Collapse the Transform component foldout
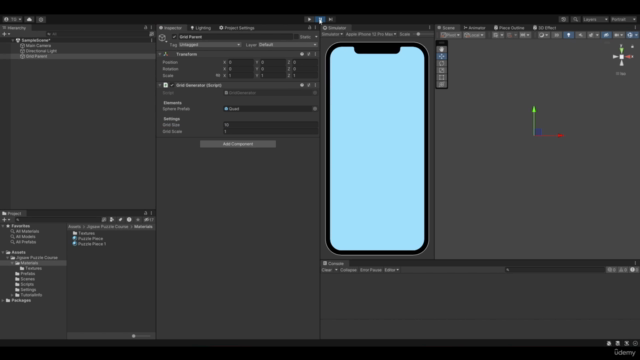This screenshot has width=640, height=360. pyautogui.click(x=160, y=54)
